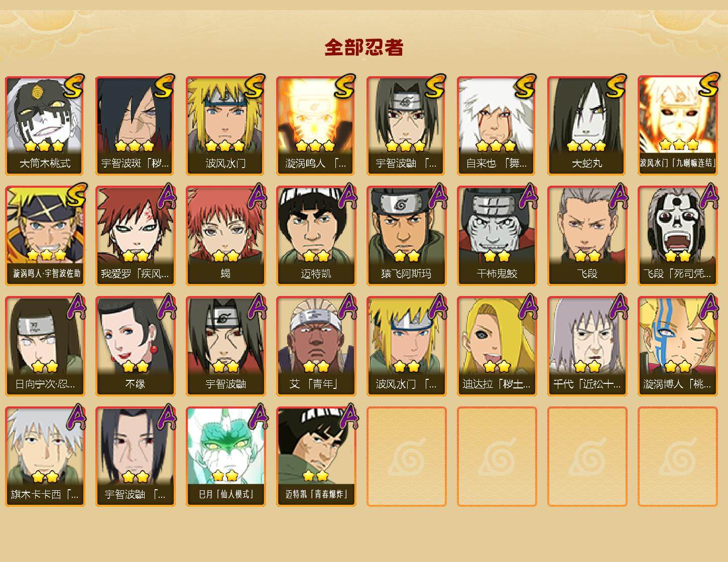Select the 大筒木桃式 ninja card
The image size is (728, 562).
pyautogui.click(x=45, y=125)
